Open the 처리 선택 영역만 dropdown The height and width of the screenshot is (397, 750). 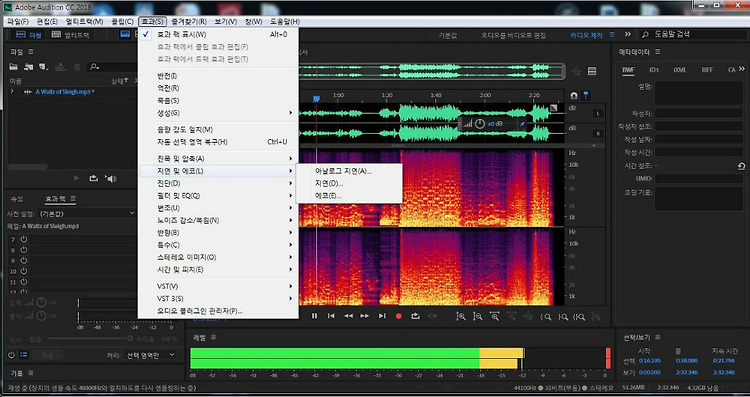[x=151, y=355]
